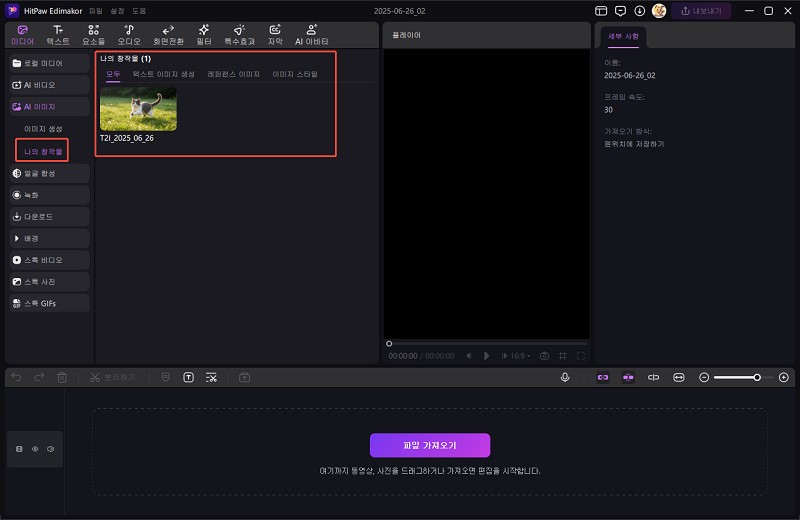Toggle the purple link clips icon

(603, 377)
